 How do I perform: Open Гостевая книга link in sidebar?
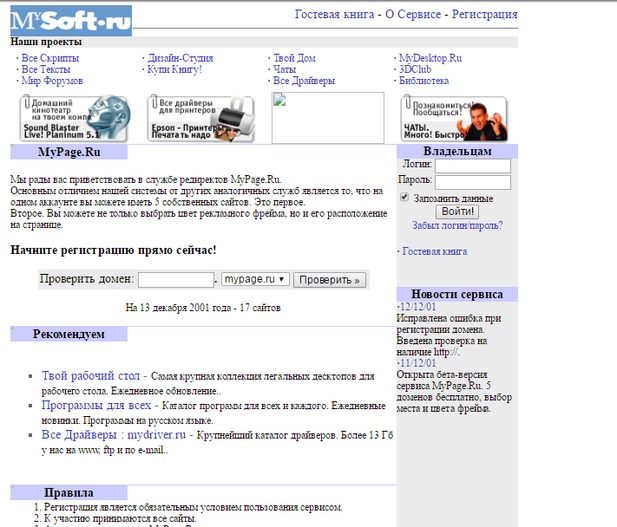tap(434, 251)
